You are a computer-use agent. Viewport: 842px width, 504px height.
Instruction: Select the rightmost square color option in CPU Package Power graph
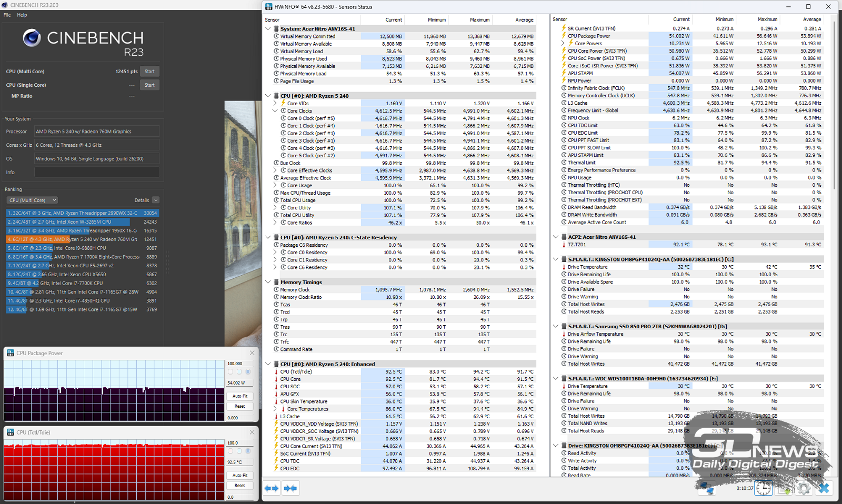(x=248, y=372)
